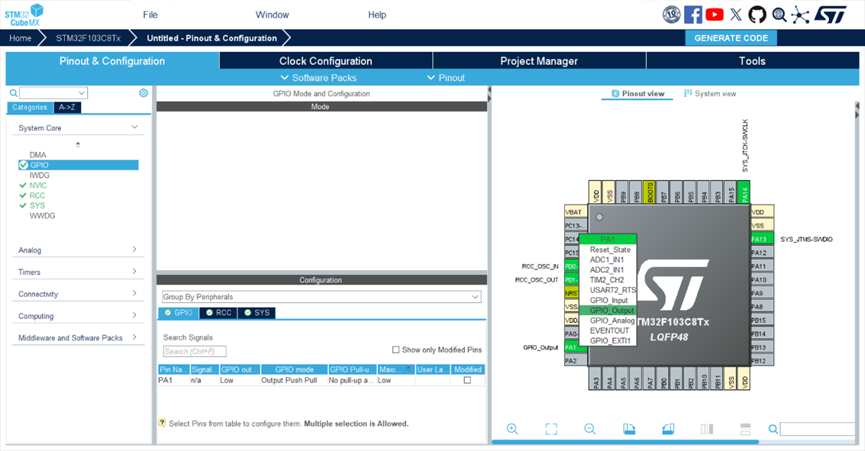Open the category search combo box
This screenshot has height=451, width=865.
click(x=53, y=93)
